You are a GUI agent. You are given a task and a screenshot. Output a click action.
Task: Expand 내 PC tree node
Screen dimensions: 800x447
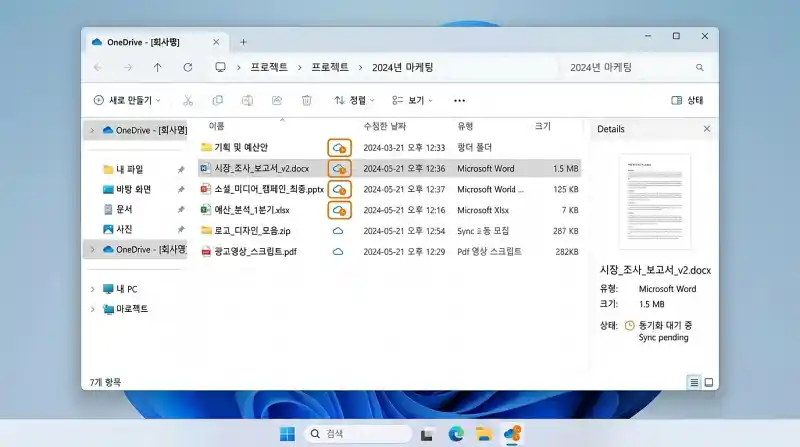click(92, 289)
